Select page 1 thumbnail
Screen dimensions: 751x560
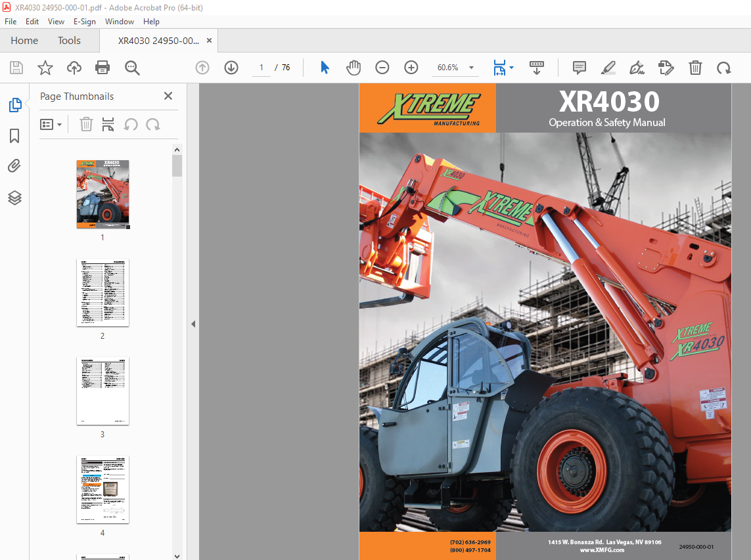[x=102, y=194]
